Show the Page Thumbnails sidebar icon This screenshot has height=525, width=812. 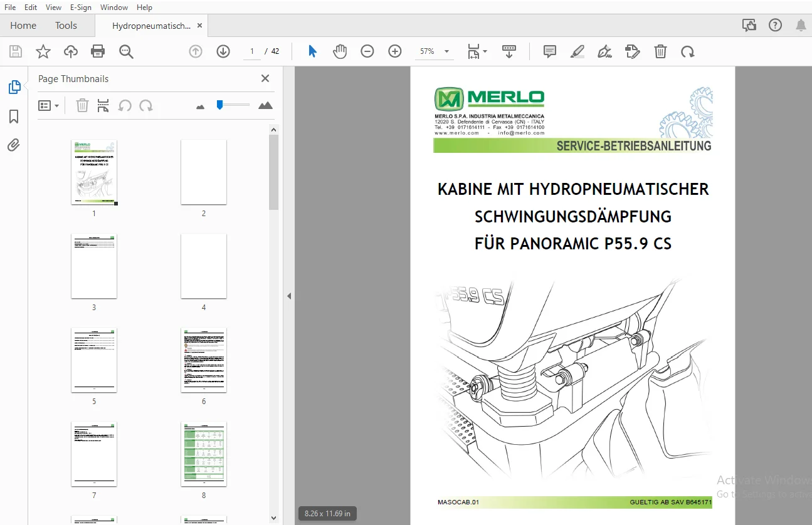14,87
